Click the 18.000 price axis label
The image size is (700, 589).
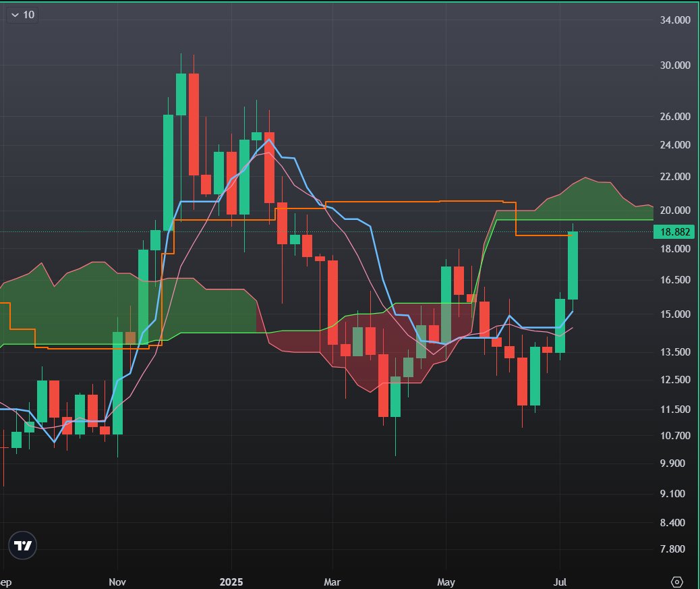[675, 249]
